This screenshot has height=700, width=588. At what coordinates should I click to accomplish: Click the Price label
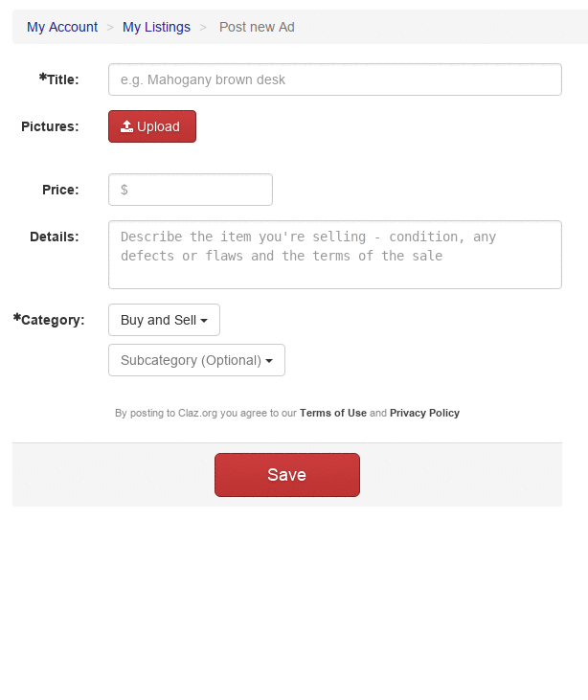[x=60, y=190]
